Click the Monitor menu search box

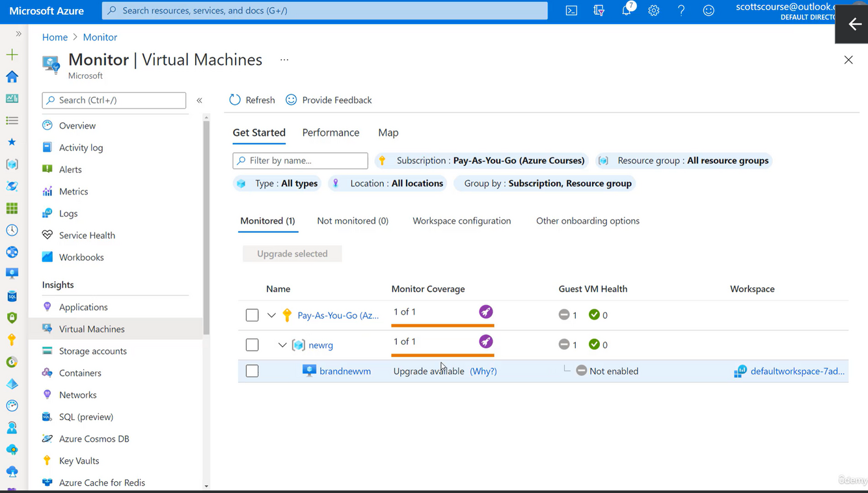point(114,100)
